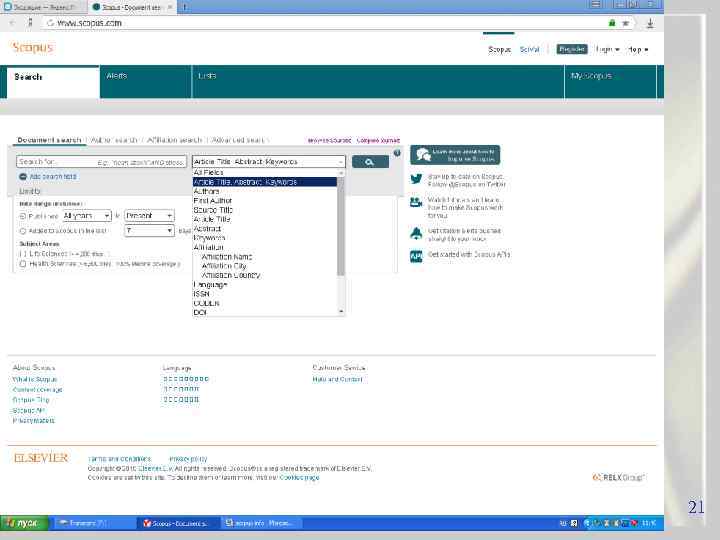Open the What is Scopus footer link
This screenshot has width=720, height=540.
pos(35,379)
